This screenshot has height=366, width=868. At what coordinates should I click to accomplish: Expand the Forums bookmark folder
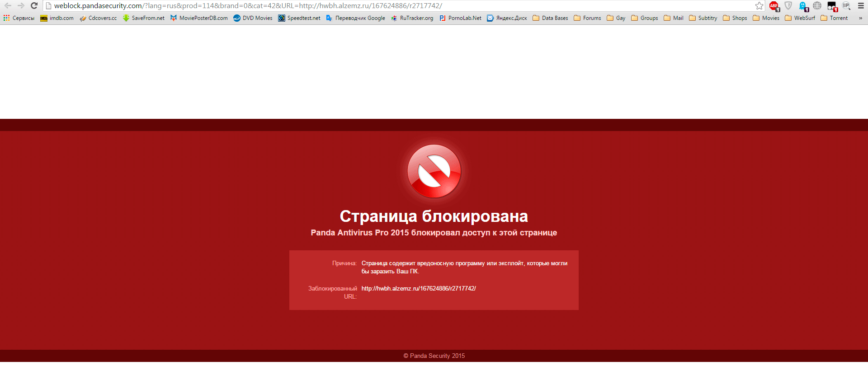(588, 18)
